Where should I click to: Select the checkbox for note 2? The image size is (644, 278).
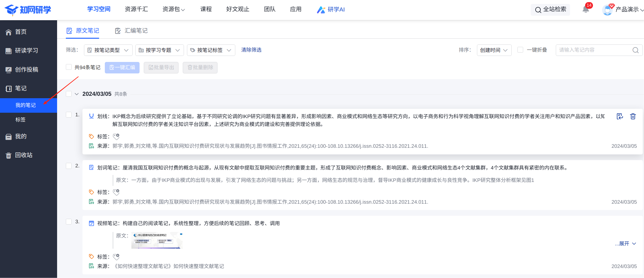69,166
